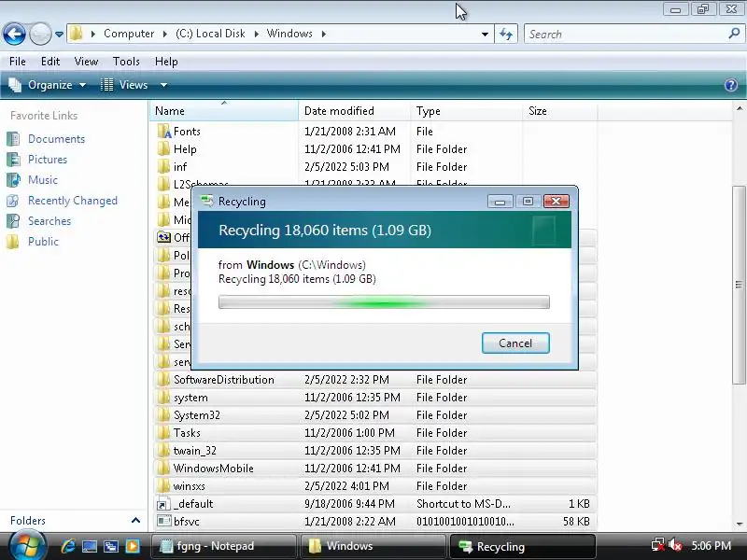Image resolution: width=747 pixels, height=560 pixels.
Task: Open the Searches favorite link
Action: point(49,221)
